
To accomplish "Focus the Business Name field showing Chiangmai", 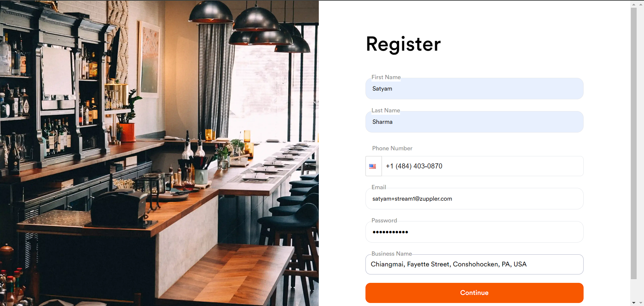I will pyautogui.click(x=474, y=264).
